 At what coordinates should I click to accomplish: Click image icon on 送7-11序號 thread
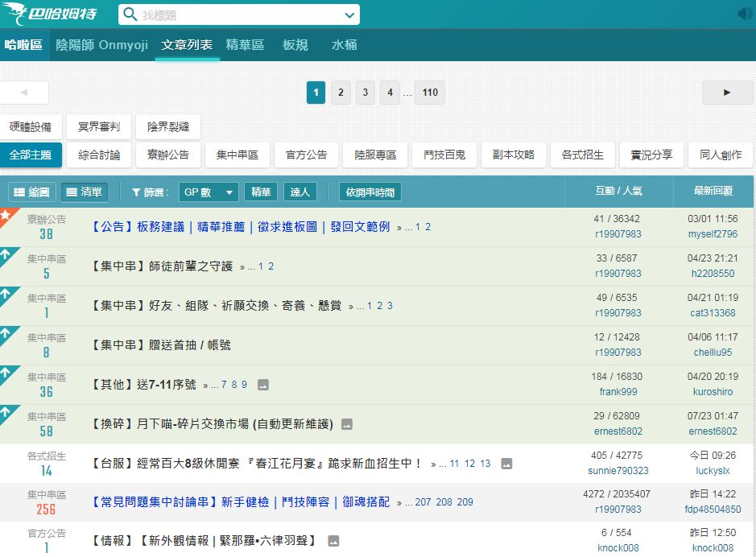(x=262, y=385)
